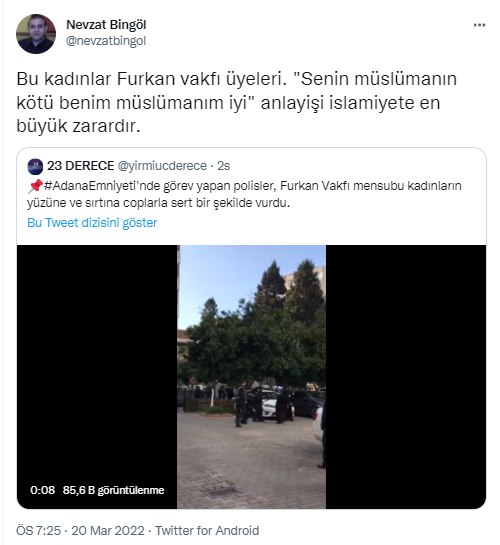500x545 pixels.
Task: Play the embedded video
Action: (x=252, y=377)
